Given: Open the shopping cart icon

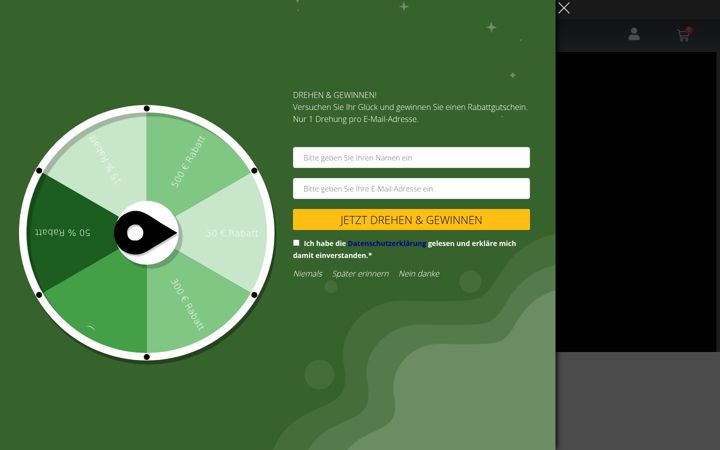Looking at the screenshot, I should [x=684, y=34].
